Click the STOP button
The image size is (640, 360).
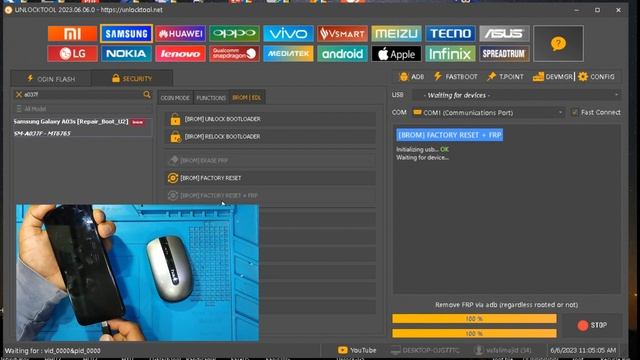592,325
